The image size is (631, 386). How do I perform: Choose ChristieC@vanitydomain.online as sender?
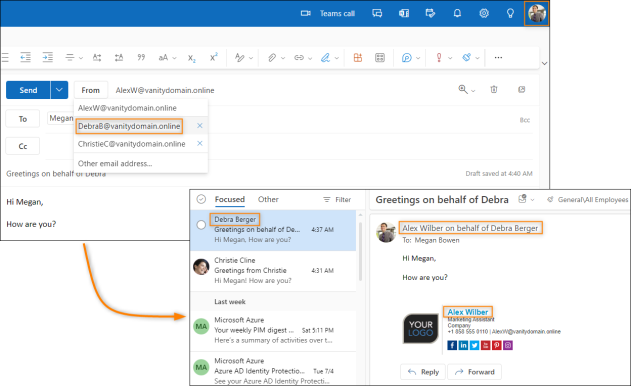coord(132,144)
